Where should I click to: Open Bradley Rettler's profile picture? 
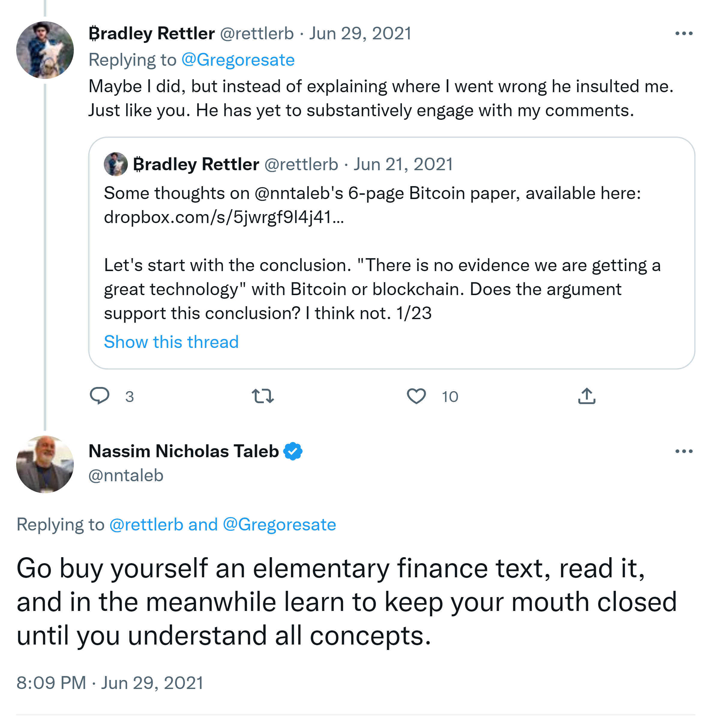point(45,50)
